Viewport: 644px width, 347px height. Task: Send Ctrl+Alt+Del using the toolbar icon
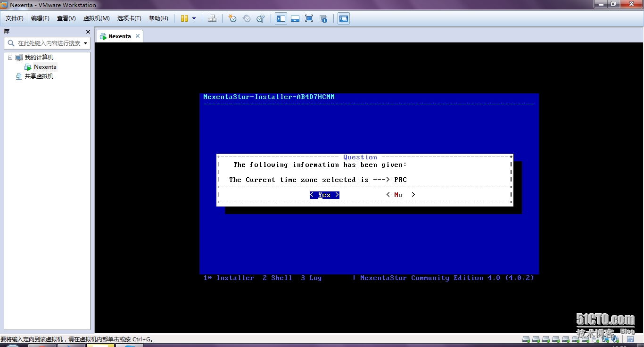click(212, 18)
